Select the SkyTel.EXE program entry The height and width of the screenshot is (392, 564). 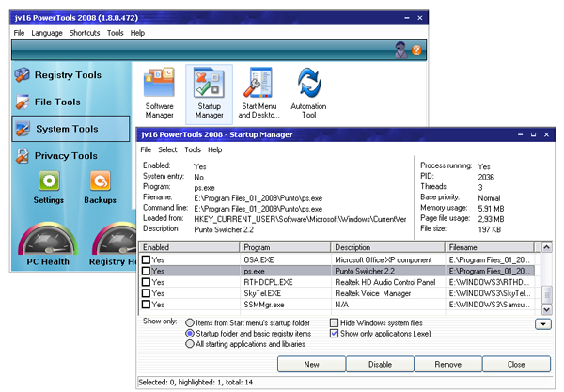point(262,293)
